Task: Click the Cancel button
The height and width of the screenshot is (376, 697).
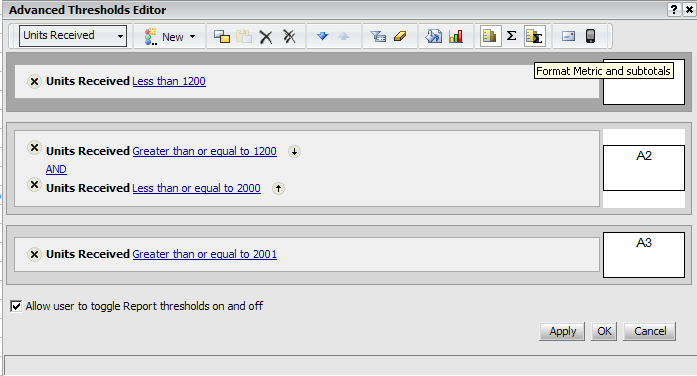Action: [650, 332]
